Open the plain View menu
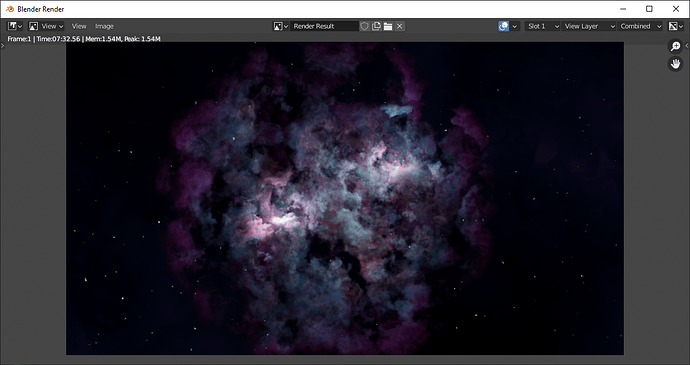This screenshot has width=690, height=365. tap(79, 26)
